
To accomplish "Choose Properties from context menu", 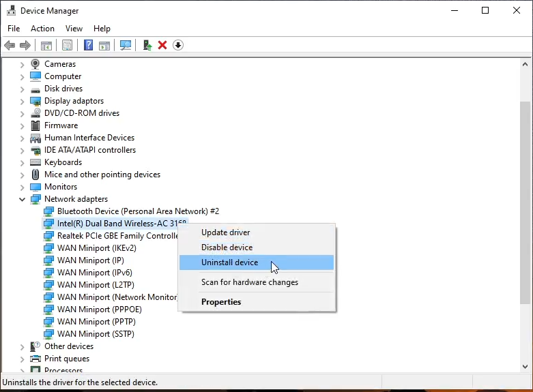I will (x=257, y=302).
